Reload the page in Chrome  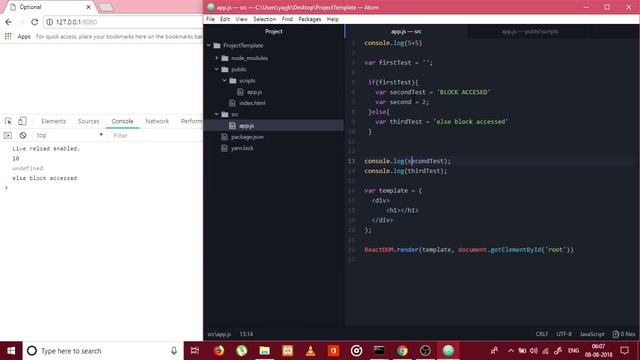click(35, 22)
